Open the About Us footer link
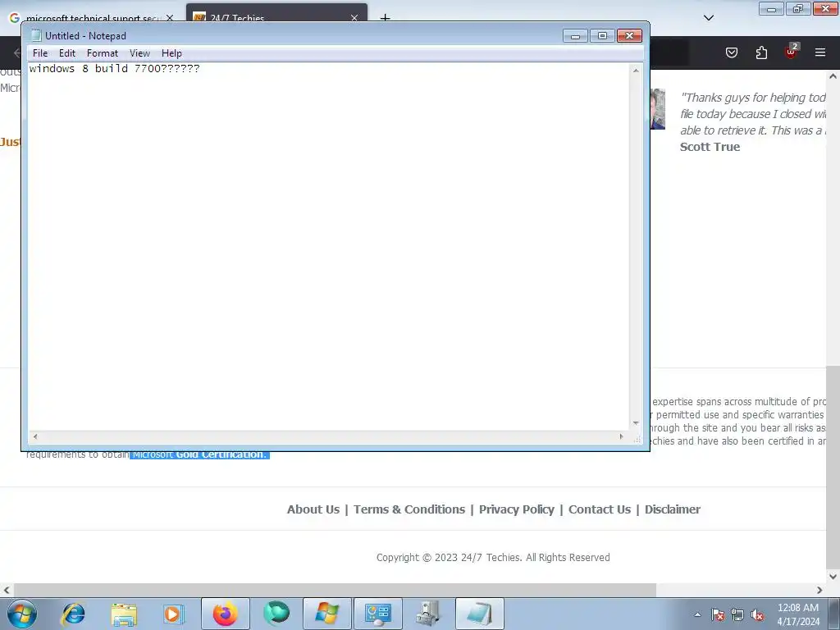 tap(313, 509)
